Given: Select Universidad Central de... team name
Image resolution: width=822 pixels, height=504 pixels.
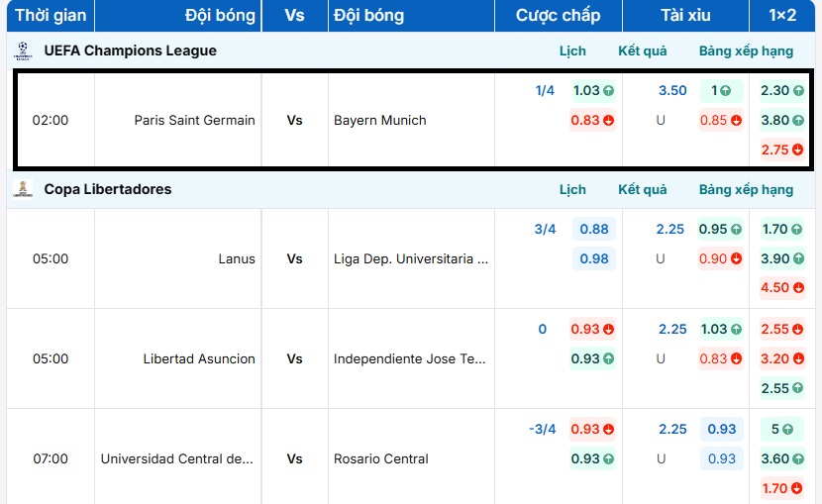Looking at the screenshot, I should [x=176, y=458].
